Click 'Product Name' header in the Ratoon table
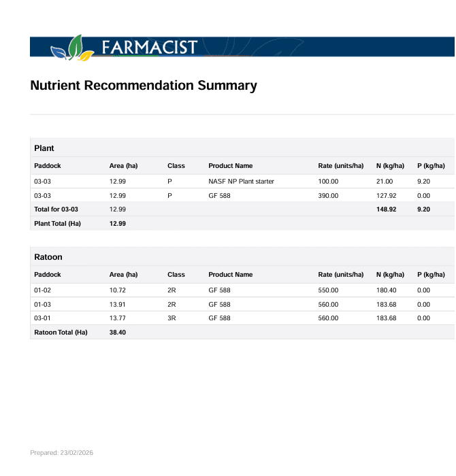The height and width of the screenshot is (476, 456). (230, 275)
